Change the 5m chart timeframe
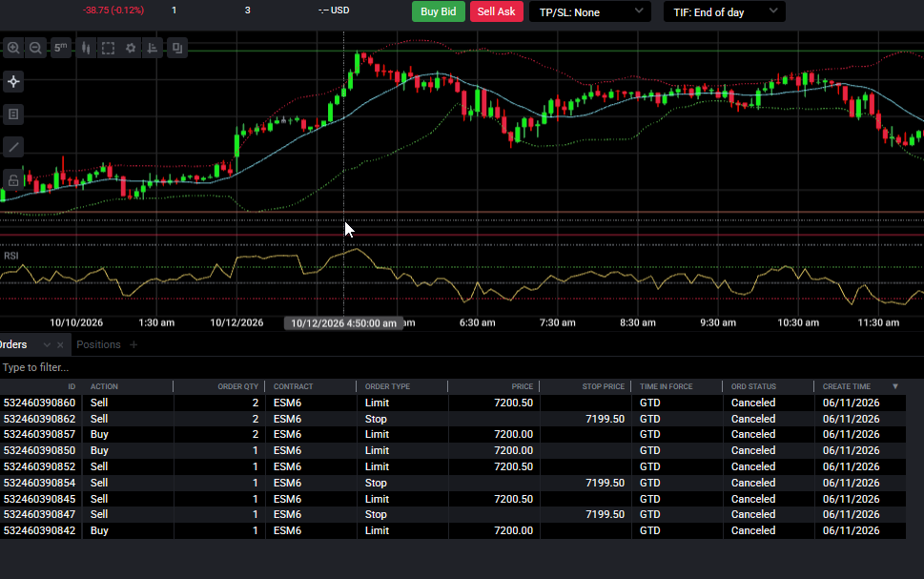 coord(61,48)
